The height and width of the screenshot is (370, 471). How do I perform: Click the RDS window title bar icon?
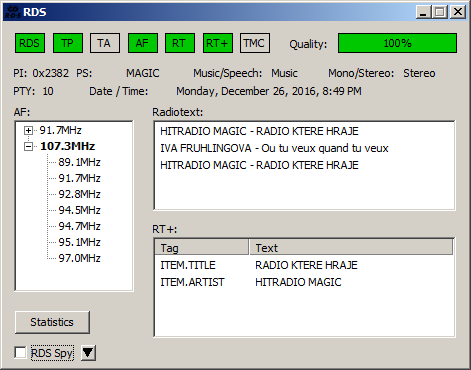pos(12,12)
